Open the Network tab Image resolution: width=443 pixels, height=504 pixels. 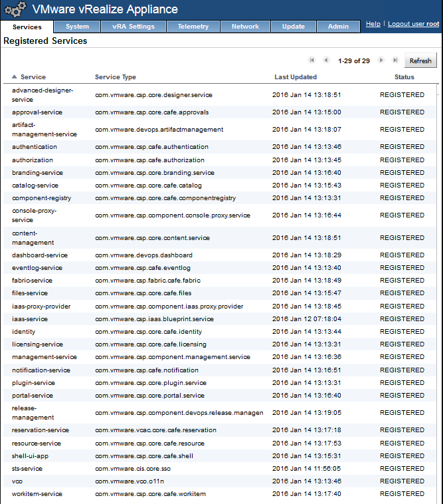[245, 27]
